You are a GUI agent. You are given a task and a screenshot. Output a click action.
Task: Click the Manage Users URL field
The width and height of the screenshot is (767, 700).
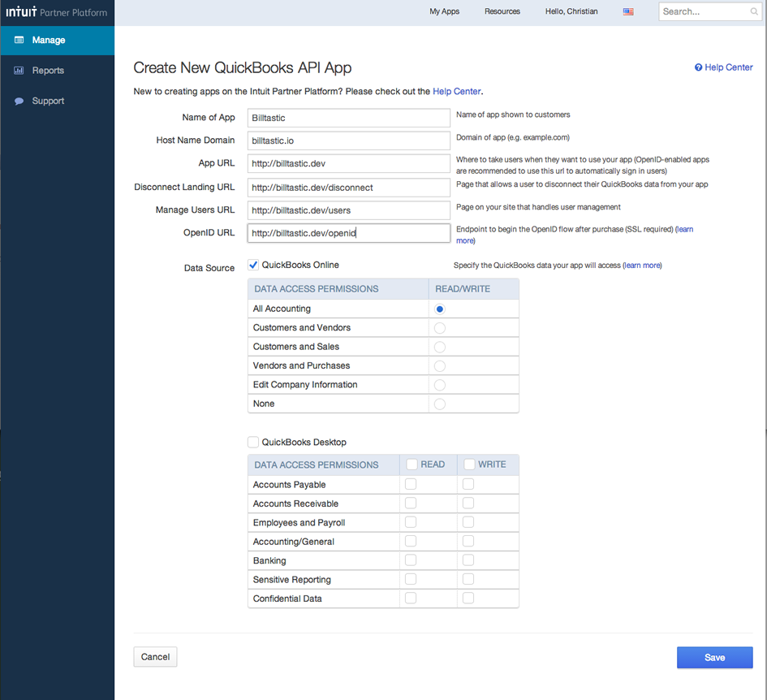(x=349, y=210)
